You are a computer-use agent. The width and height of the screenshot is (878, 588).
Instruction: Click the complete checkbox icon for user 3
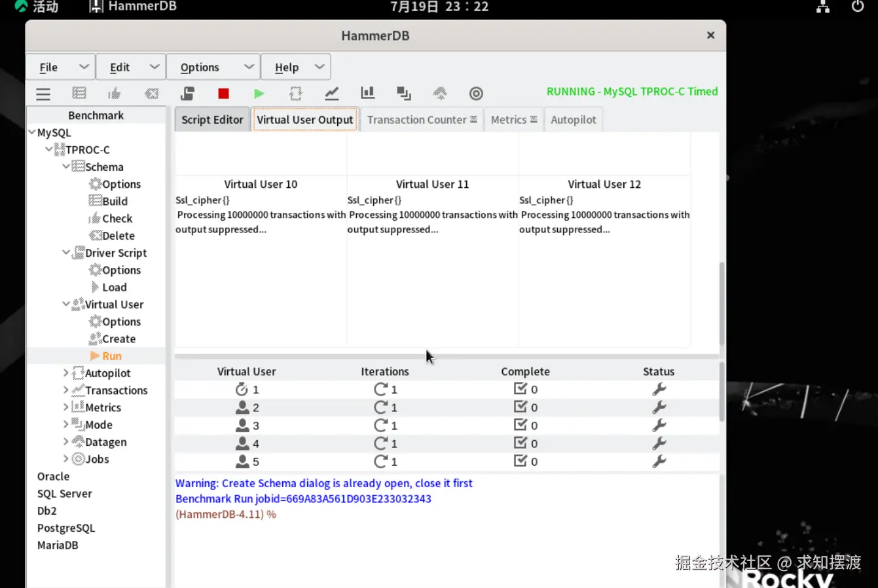click(521, 425)
